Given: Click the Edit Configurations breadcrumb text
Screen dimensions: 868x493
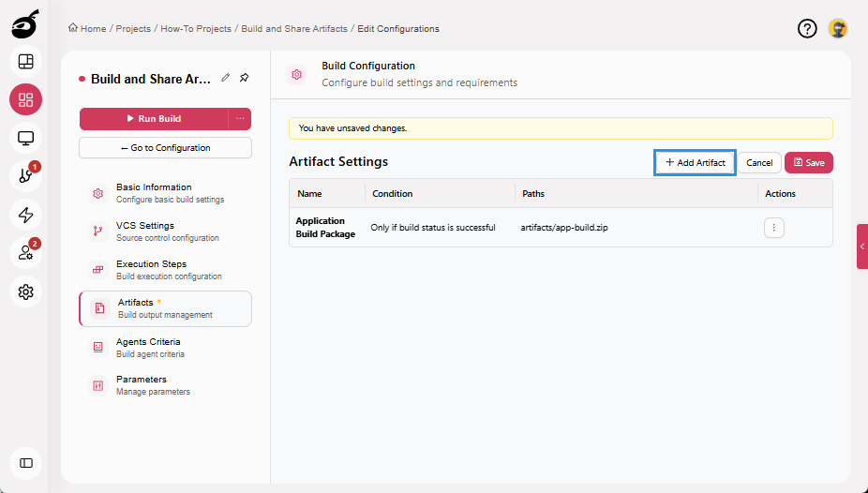Looking at the screenshot, I should pos(398,29).
